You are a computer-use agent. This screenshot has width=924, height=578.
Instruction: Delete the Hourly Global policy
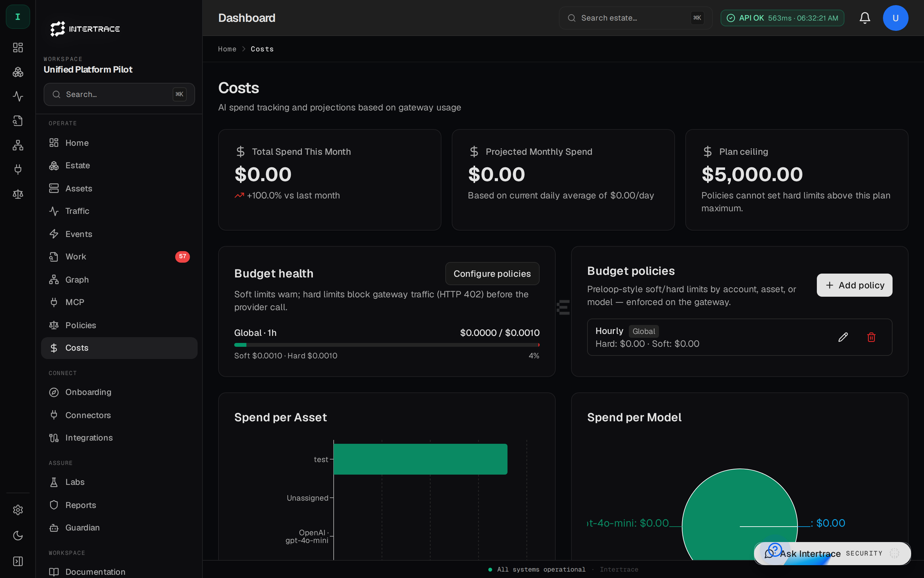pos(871,337)
